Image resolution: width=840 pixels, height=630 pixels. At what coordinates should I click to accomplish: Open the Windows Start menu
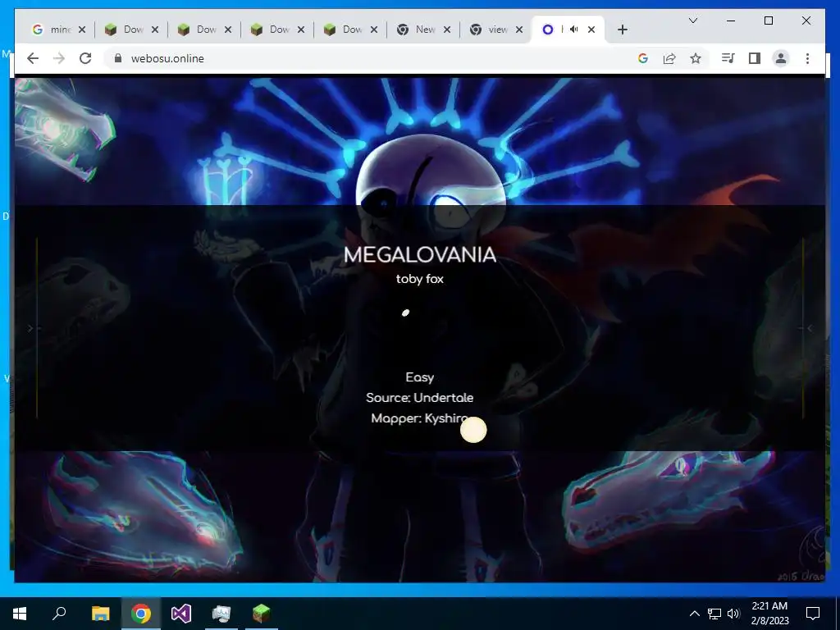[20, 614]
